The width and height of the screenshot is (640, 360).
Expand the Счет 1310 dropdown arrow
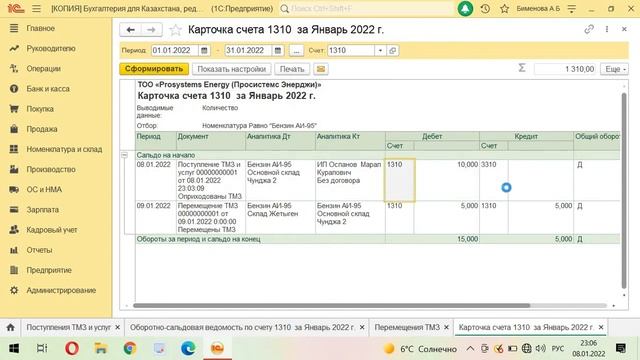pos(380,51)
